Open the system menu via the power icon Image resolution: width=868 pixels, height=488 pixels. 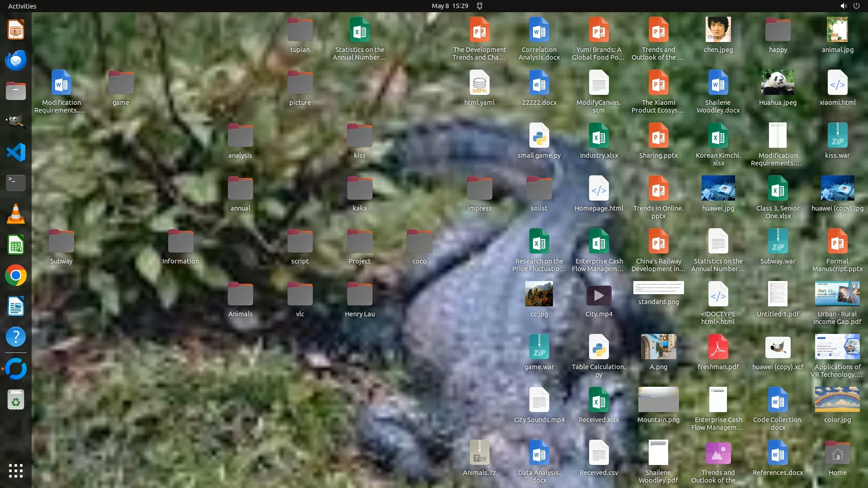click(856, 6)
